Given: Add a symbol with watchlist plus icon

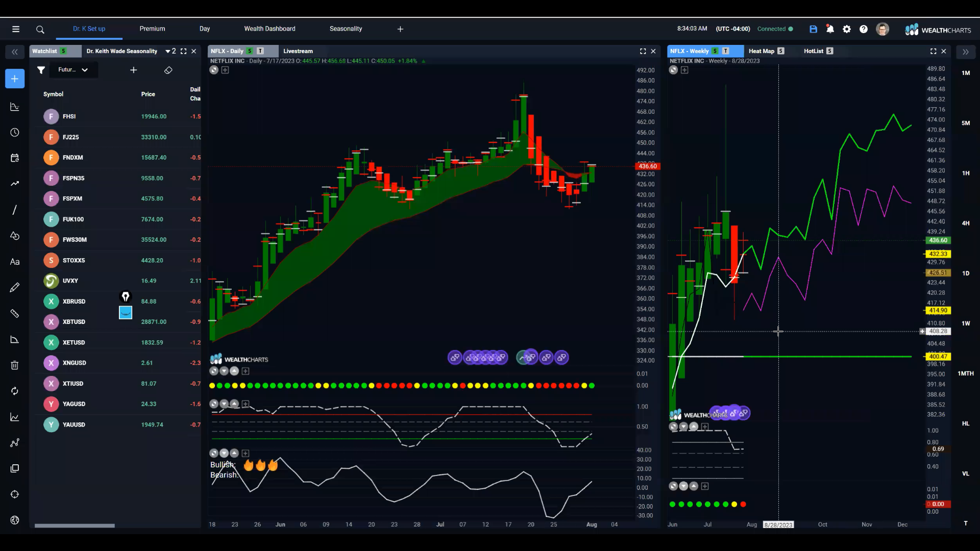Looking at the screenshot, I should pos(134,70).
